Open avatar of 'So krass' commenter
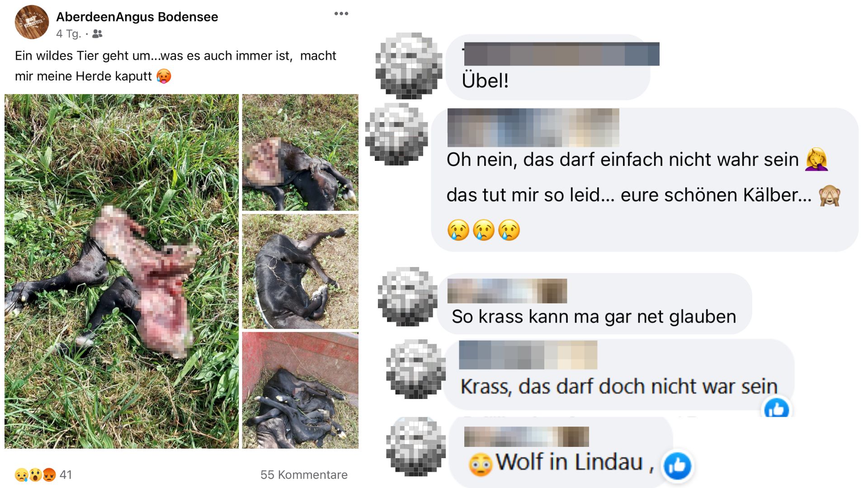The image size is (868, 488). click(408, 297)
